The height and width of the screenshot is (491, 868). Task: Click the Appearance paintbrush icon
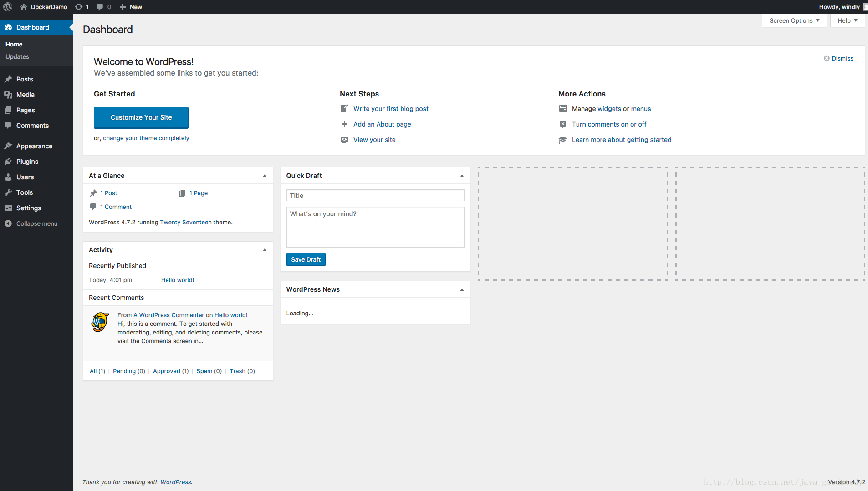click(x=8, y=146)
